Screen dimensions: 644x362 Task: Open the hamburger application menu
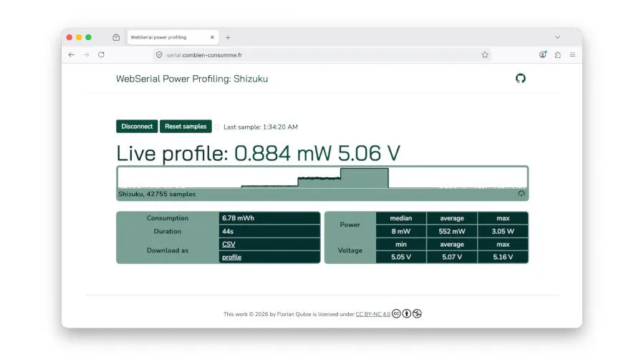click(572, 54)
